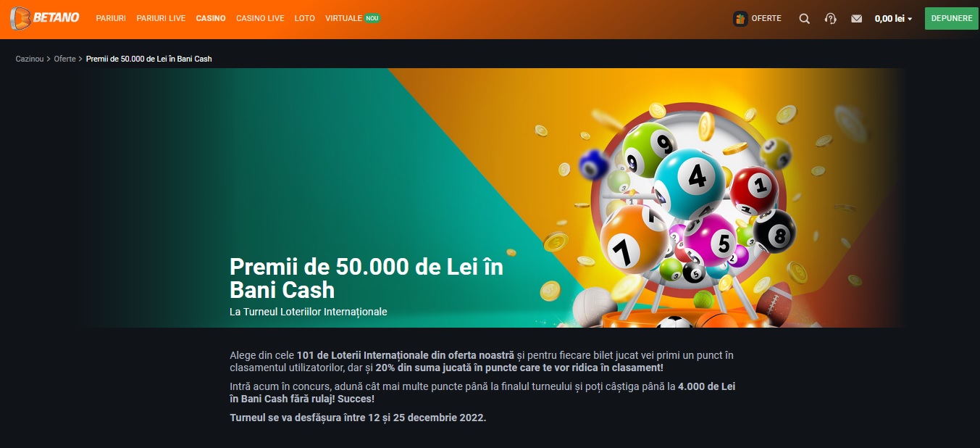980x448 pixels.
Task: Go to Pariuri Live section
Action: coord(161,18)
